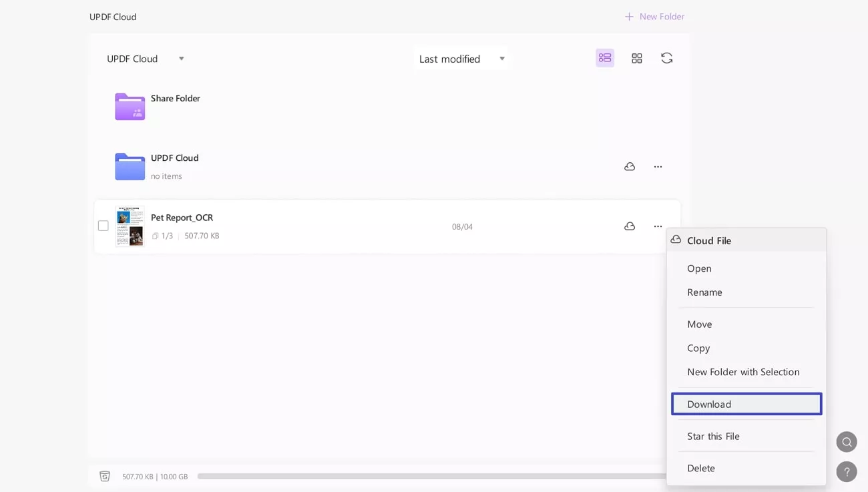
Task: Click the UPDF Cloud page heading
Action: 113,17
